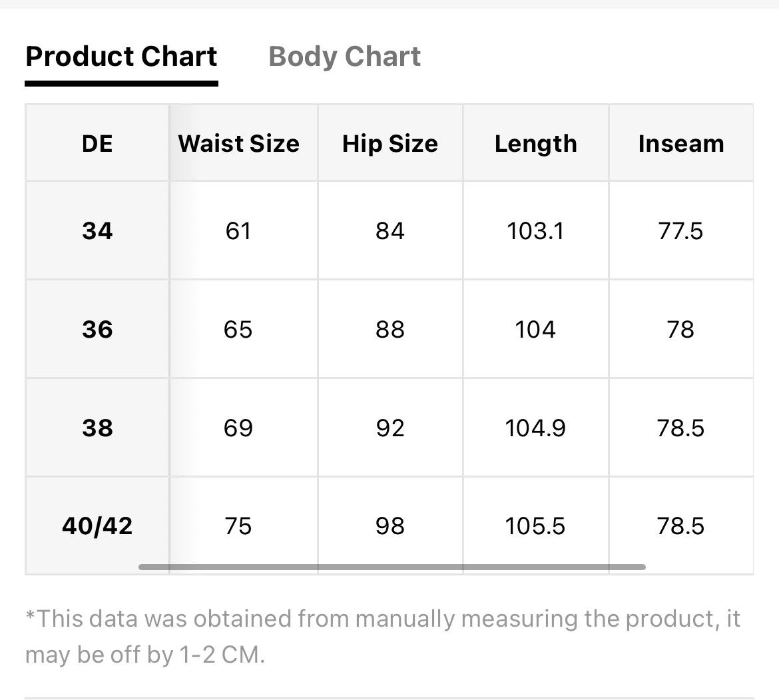Select the size 34 row label
This screenshot has width=779, height=700.
click(97, 230)
